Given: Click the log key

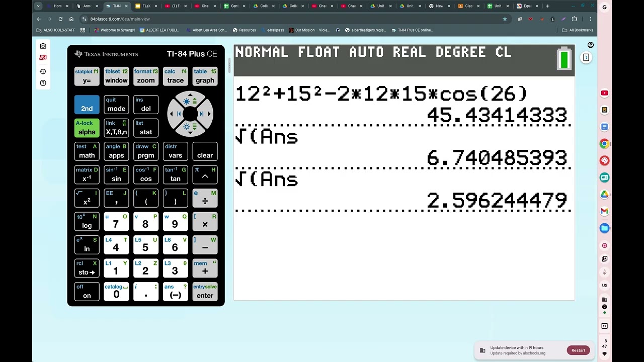Looking at the screenshot, I should (x=87, y=221).
